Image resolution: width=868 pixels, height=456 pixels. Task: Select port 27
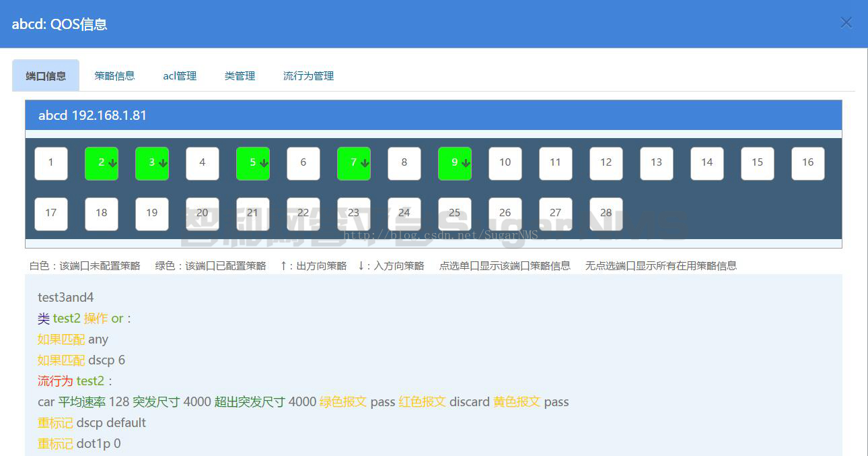556,214
